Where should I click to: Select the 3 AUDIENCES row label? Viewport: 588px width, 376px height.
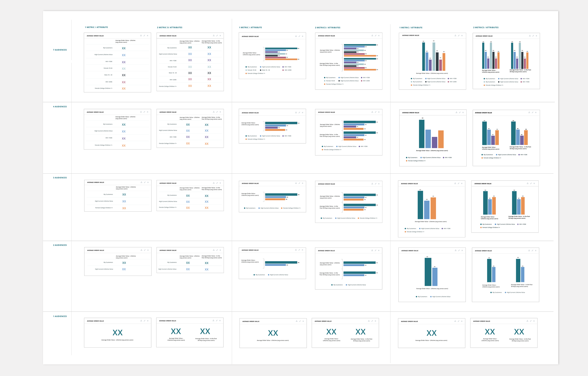pyautogui.click(x=60, y=178)
